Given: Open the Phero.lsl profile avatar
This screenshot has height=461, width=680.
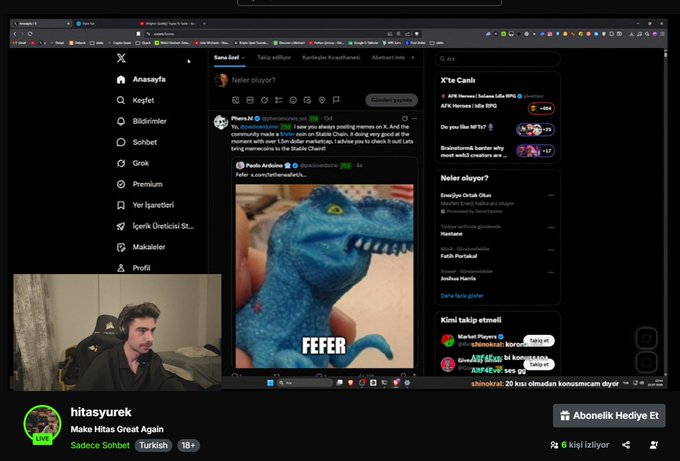Looking at the screenshot, I should (x=221, y=123).
